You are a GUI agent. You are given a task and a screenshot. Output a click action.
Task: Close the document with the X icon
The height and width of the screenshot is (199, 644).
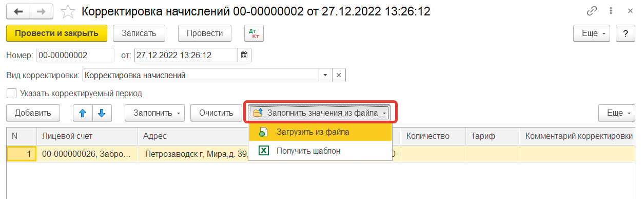click(x=630, y=11)
